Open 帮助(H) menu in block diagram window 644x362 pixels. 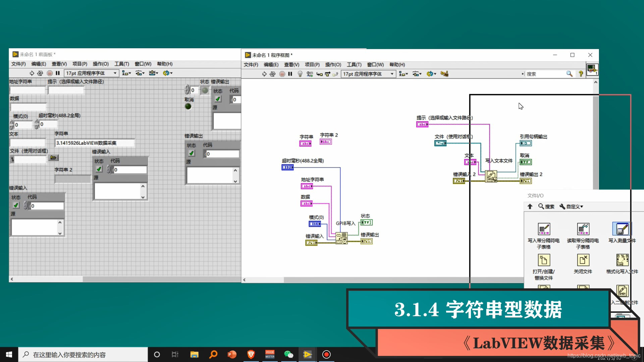coord(397,65)
